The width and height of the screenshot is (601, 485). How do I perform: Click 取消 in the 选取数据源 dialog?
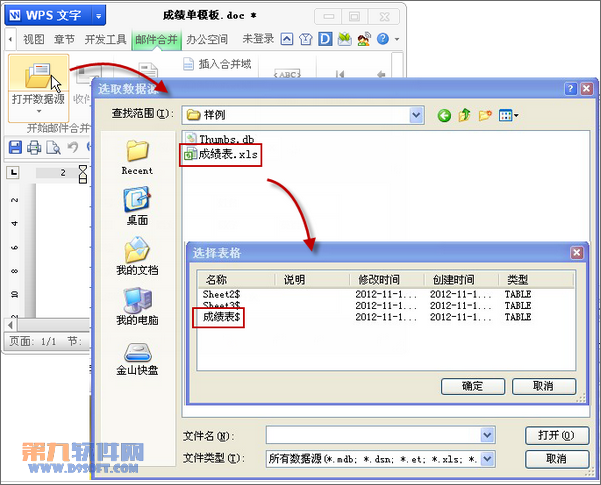[x=557, y=459]
